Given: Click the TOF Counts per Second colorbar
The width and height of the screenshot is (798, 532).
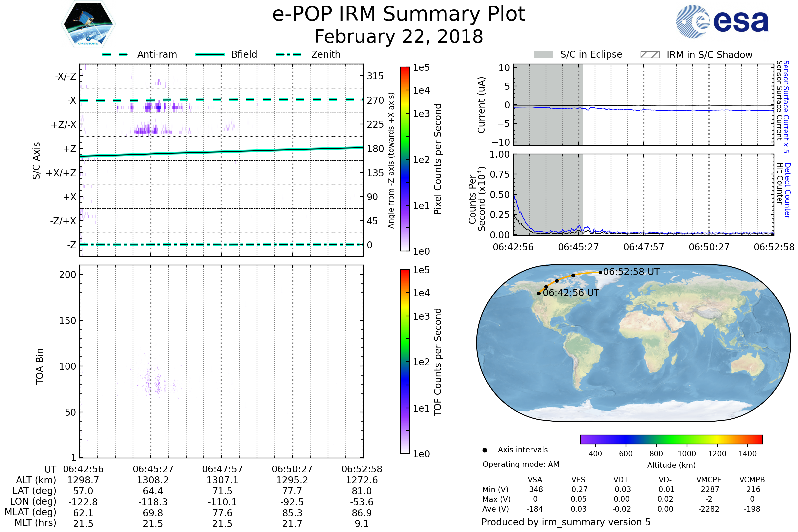Looking at the screenshot, I should 405,362.
